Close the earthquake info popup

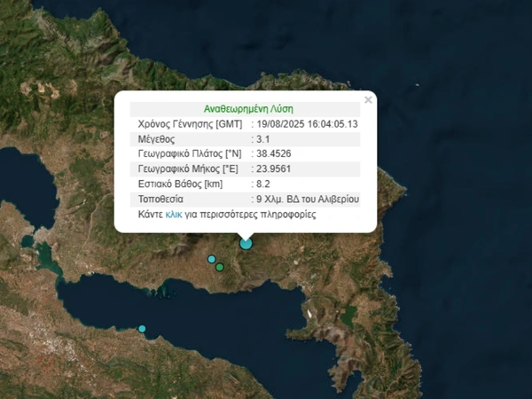368,100
